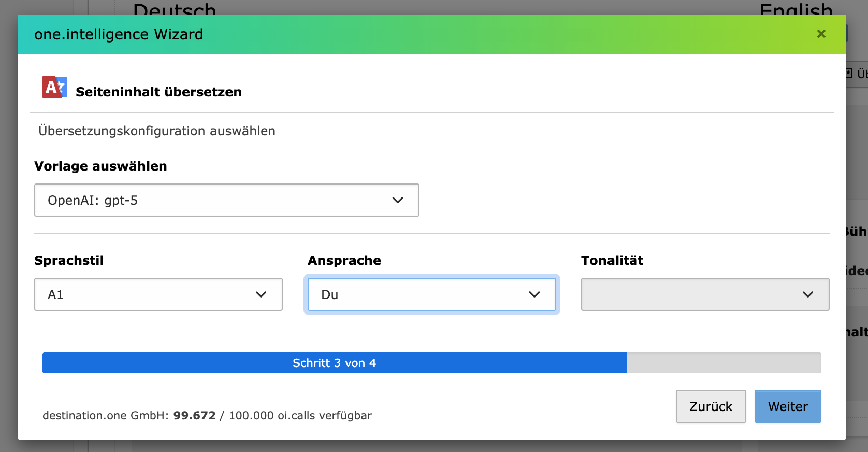Click the red-blue translate icon
The height and width of the screenshot is (452, 868).
(54, 87)
